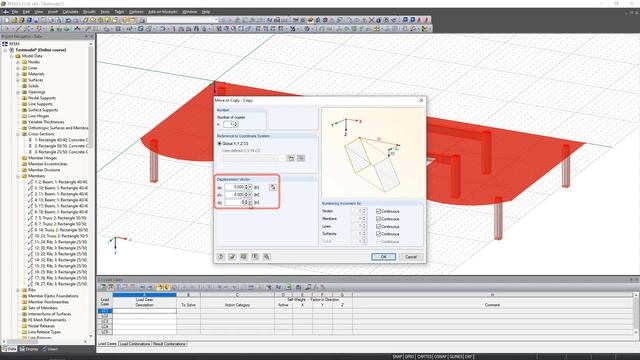Select Surface Supports in navigator
The height and width of the screenshot is (360, 640).
(x=43, y=110)
